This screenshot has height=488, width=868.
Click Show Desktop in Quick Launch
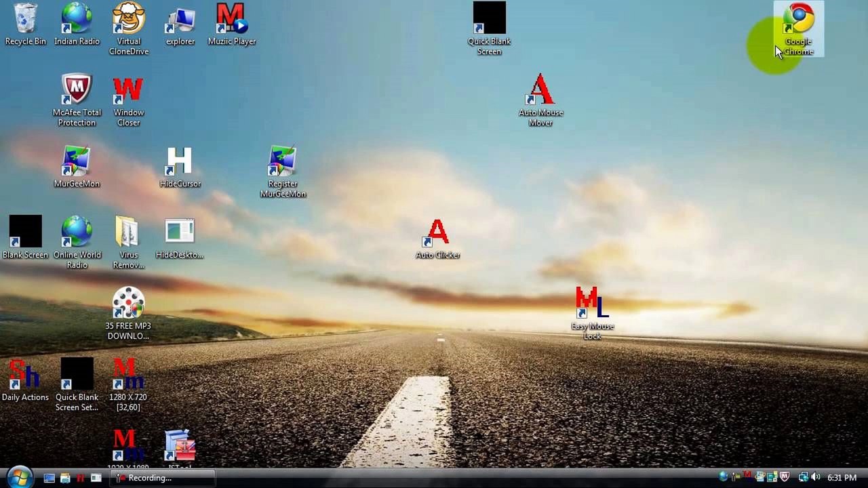click(x=49, y=478)
